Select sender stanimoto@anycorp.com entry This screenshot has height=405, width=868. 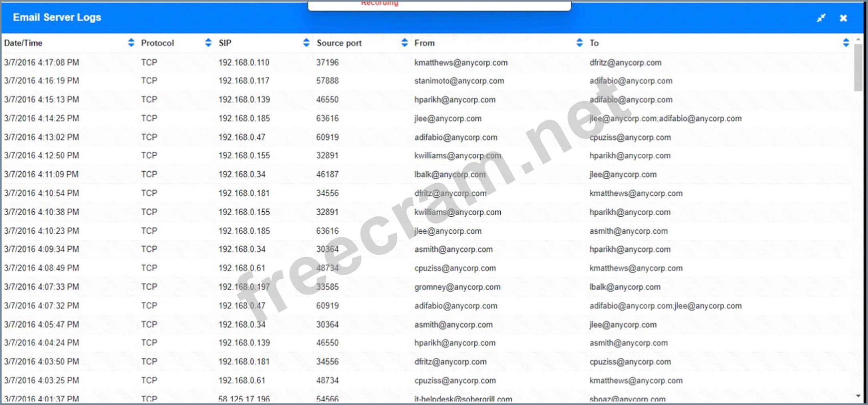point(459,81)
